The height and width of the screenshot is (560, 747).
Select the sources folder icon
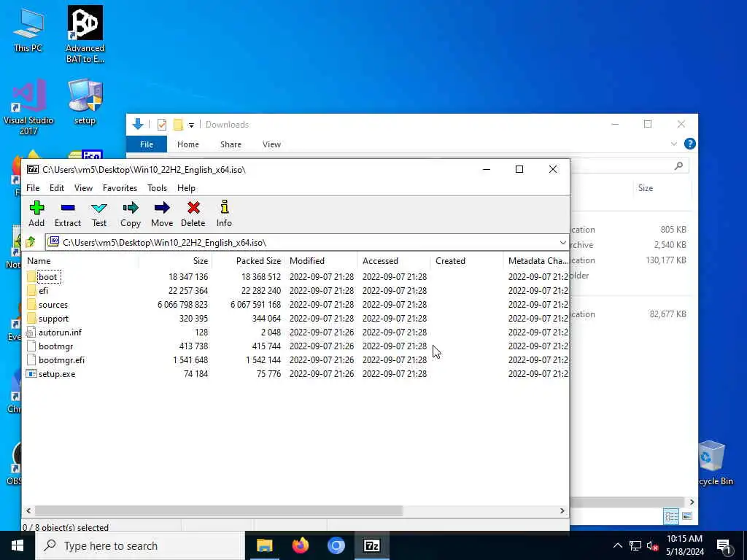tap(31, 304)
